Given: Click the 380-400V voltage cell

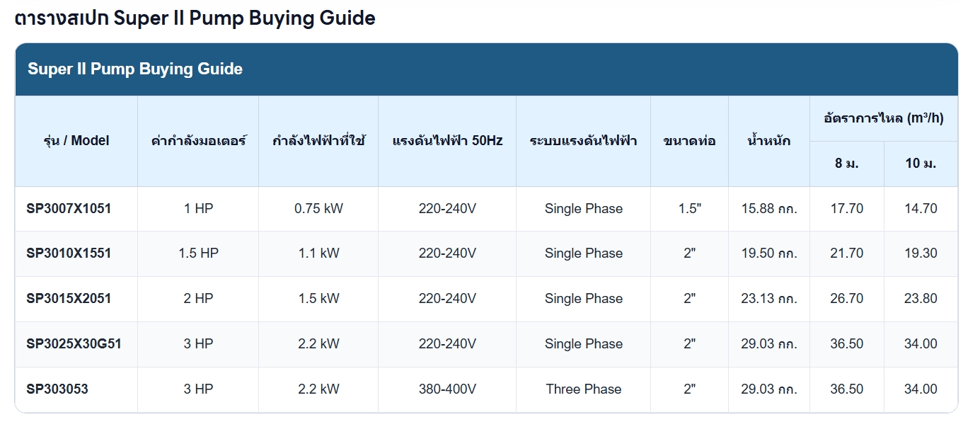Looking at the screenshot, I should pos(447,389).
